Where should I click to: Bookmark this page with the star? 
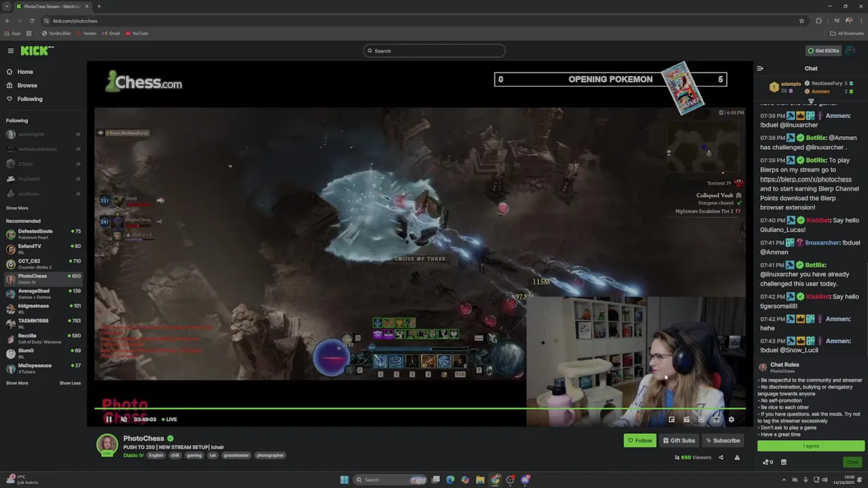802,21
